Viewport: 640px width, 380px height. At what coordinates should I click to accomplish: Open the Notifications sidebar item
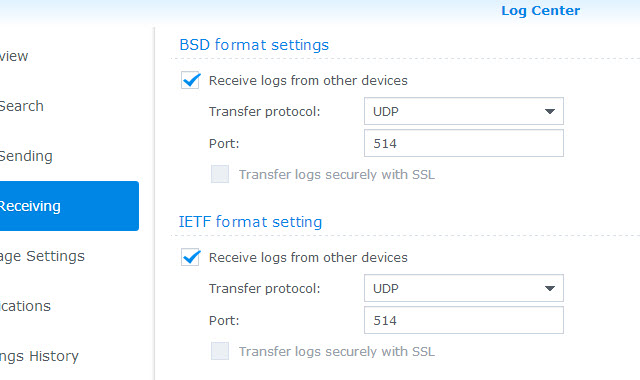[25, 306]
